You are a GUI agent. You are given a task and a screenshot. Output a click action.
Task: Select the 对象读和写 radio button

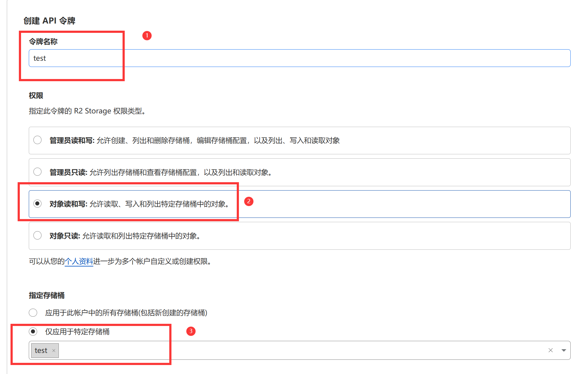click(37, 204)
